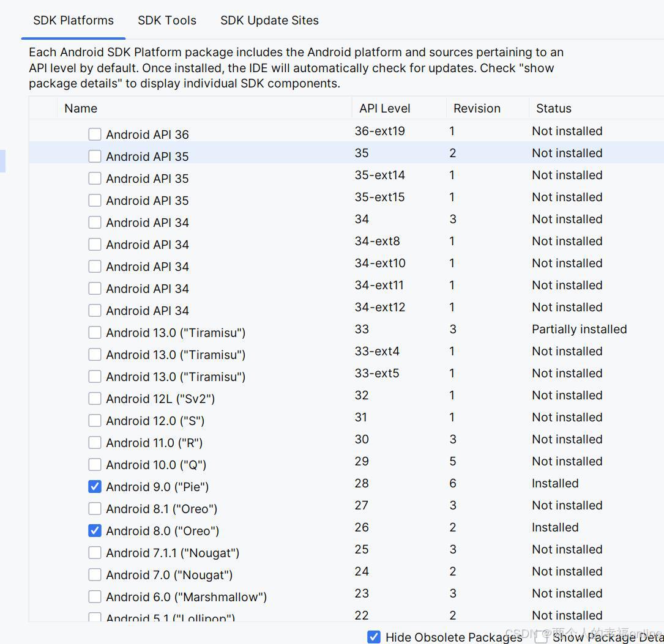Tick the Android API 35 revision 2 checkbox
Viewport: 664px width, 644px height.
point(95,156)
